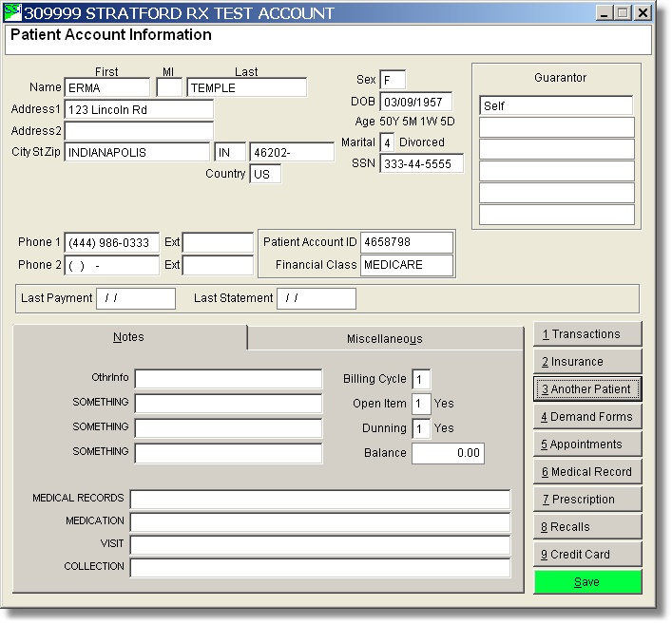This screenshot has width=672, height=624.
Task: Click the Guarantor field showing Self
Action: (x=555, y=106)
